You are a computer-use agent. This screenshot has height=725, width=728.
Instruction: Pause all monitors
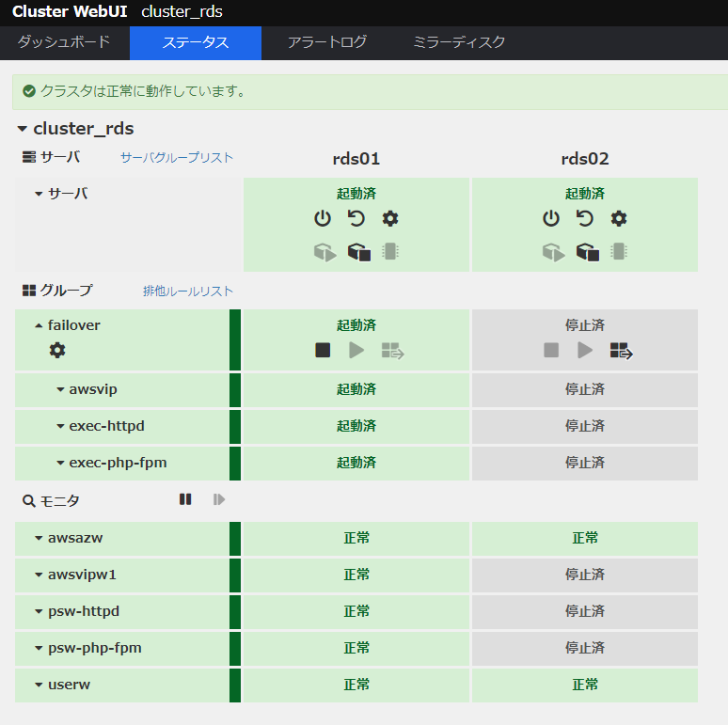point(185,499)
